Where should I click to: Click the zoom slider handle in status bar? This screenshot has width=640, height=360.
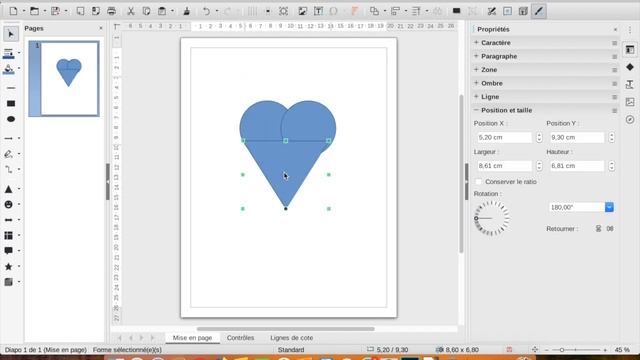point(562,350)
